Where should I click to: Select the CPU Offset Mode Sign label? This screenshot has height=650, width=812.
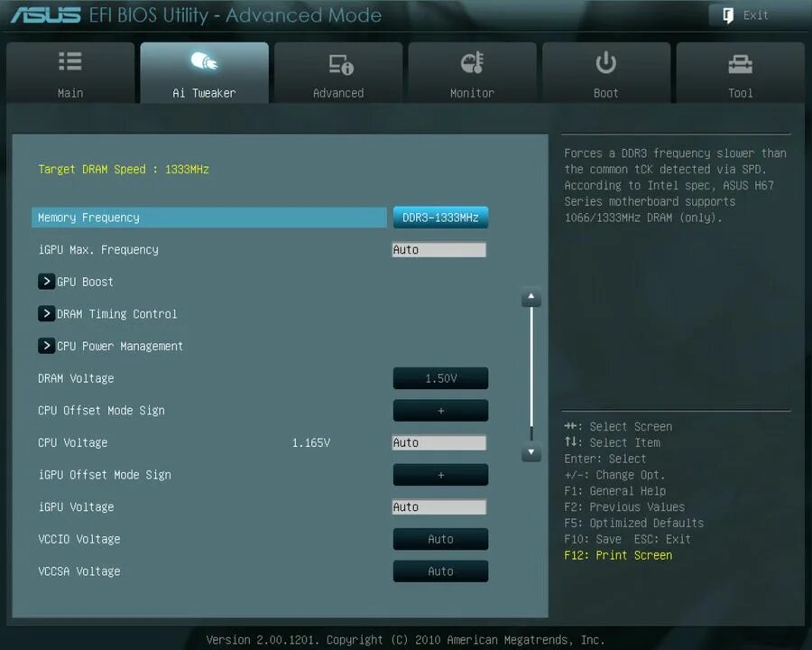(101, 411)
